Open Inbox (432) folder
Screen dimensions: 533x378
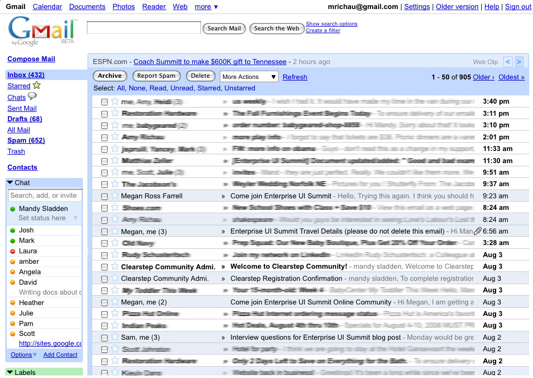coord(26,75)
